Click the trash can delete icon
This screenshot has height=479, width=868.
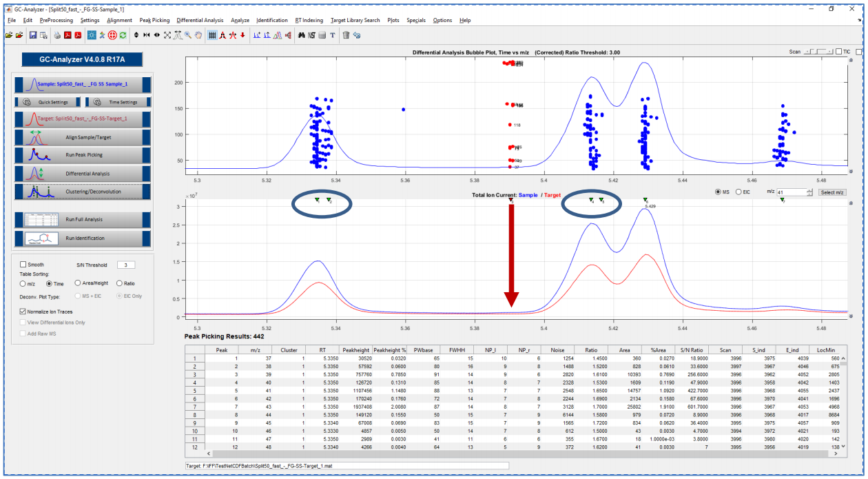[346, 34]
